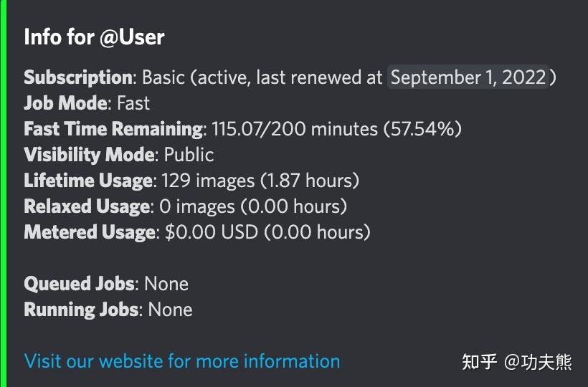Select the Subscription label

(x=78, y=77)
